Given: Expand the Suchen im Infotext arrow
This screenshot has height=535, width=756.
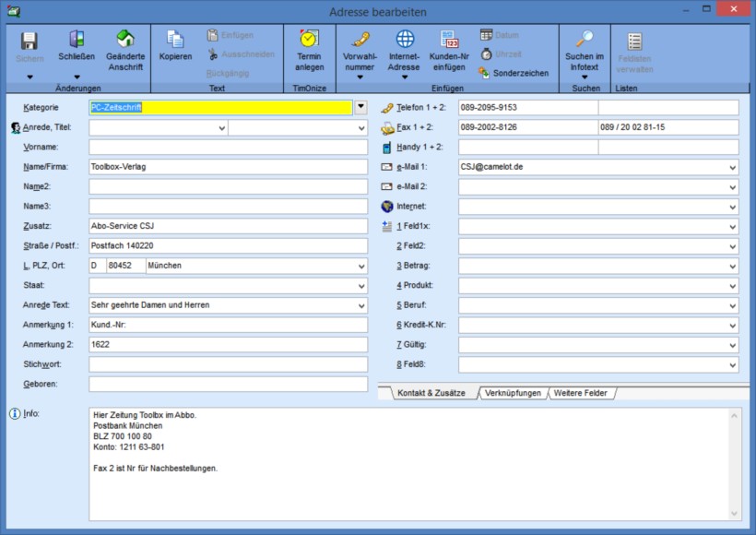Looking at the screenshot, I should [585, 77].
